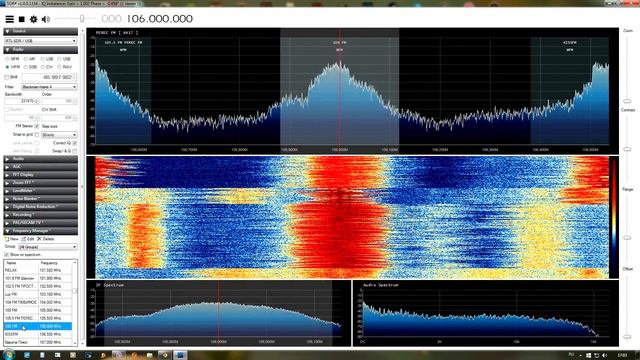Viewport: 640px width, 360px height.
Task: Click the red tuning line in IF Spectrum
Action: click(218, 312)
